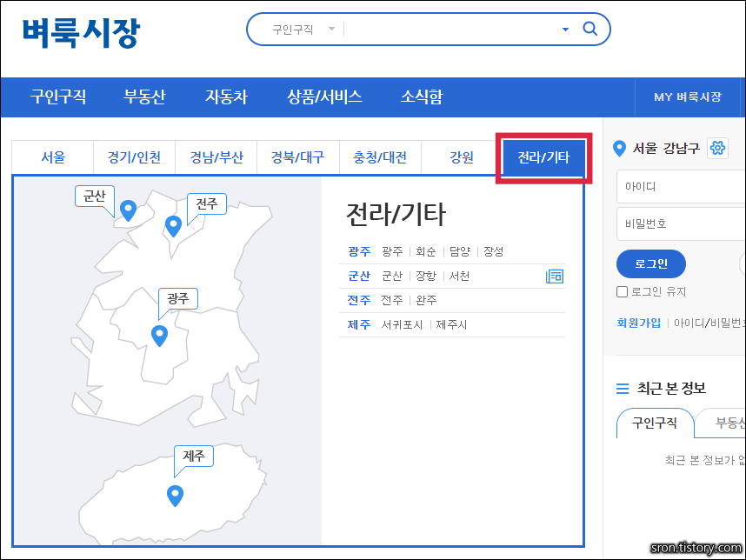The image size is (746, 560).
Task: Click the 장성 area link
Action: click(493, 251)
